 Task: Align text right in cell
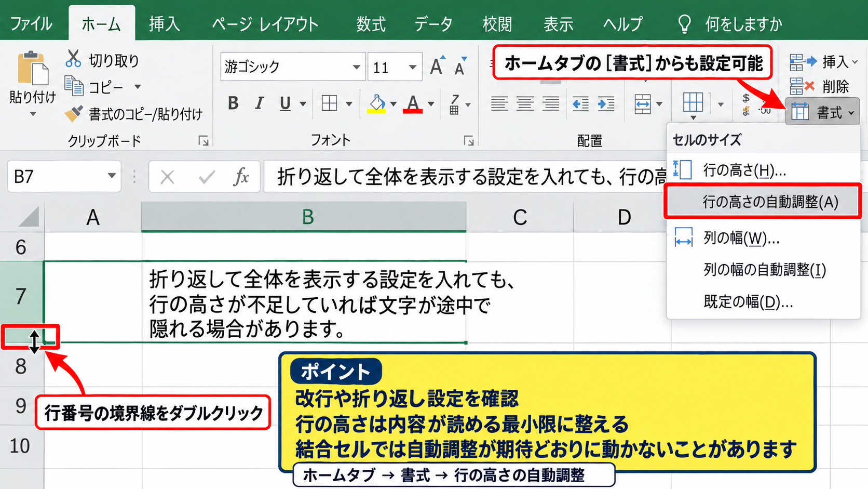click(551, 104)
